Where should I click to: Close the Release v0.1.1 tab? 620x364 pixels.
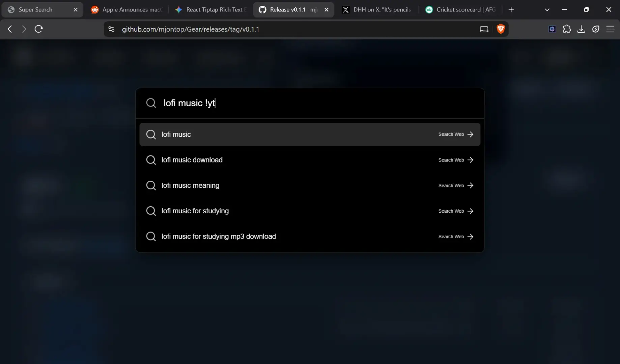click(326, 10)
